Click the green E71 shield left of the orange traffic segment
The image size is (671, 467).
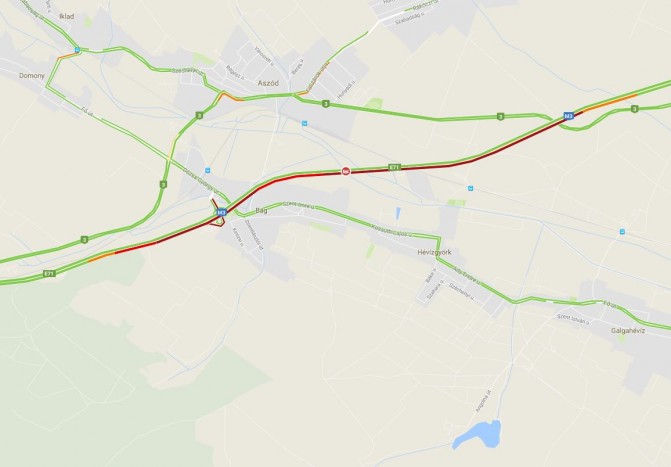[50, 274]
